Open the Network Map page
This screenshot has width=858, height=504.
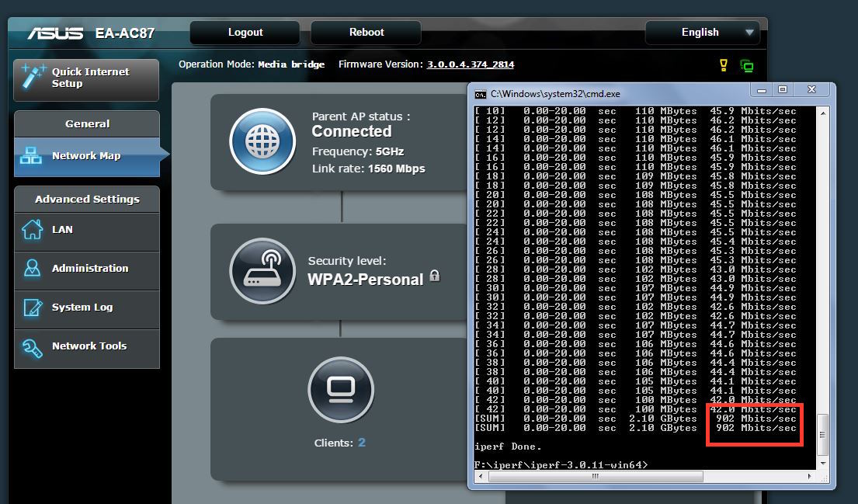tap(86, 156)
